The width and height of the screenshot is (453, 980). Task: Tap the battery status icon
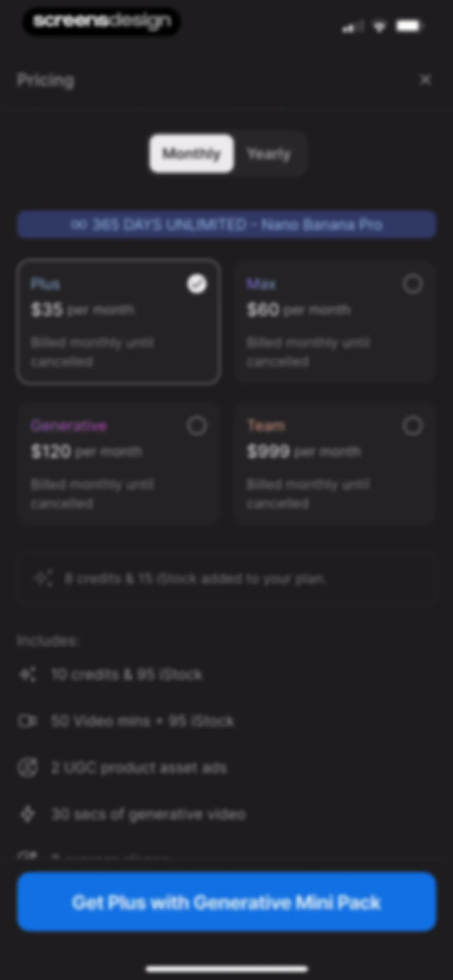(x=409, y=26)
